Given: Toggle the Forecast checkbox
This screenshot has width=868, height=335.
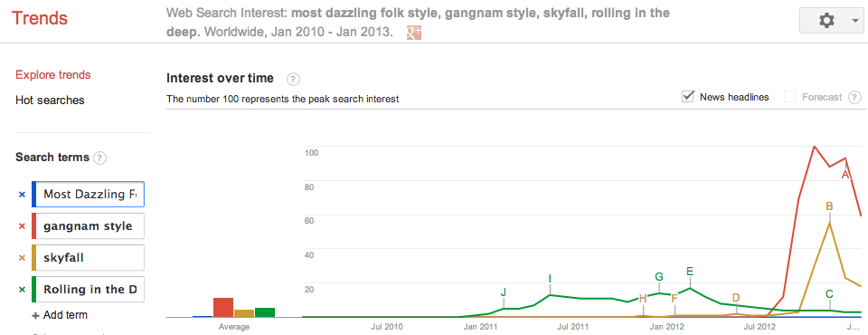Looking at the screenshot, I should pos(790,97).
